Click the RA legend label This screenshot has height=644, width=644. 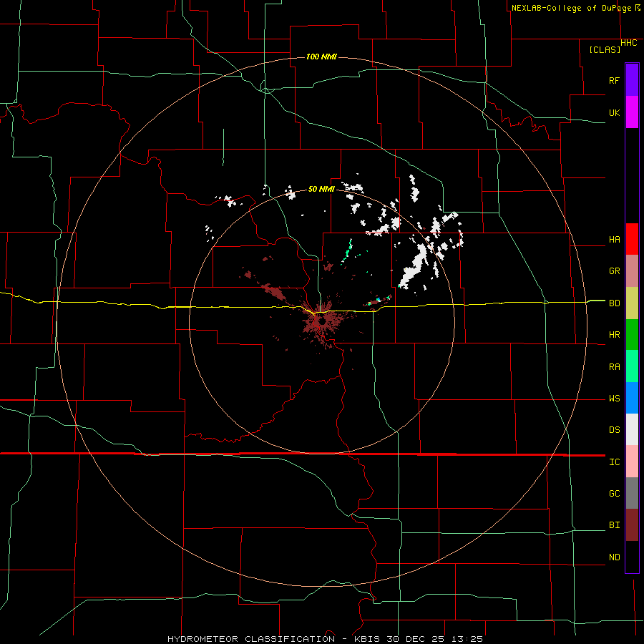click(x=614, y=366)
